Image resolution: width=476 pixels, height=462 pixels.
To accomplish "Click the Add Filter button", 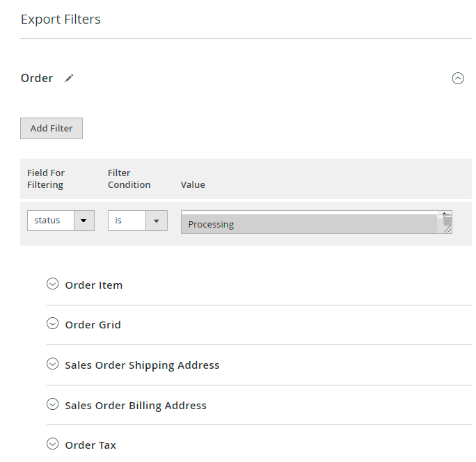I will [51, 128].
